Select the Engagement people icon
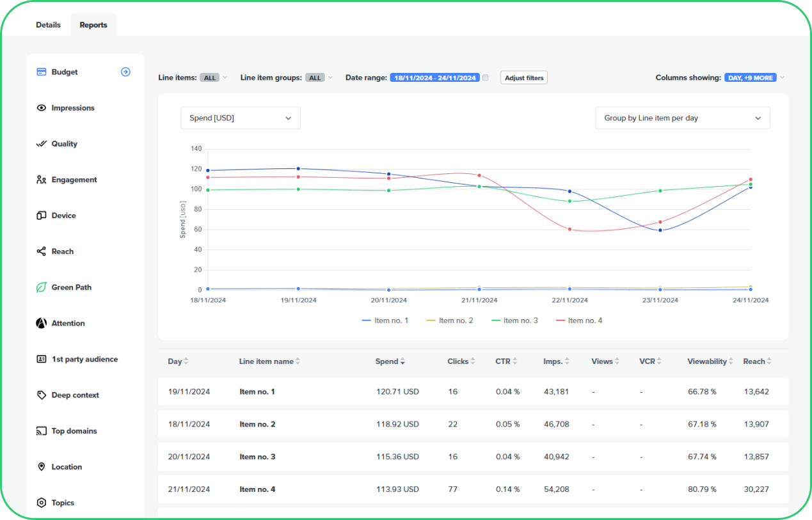The image size is (812, 520). [x=42, y=180]
